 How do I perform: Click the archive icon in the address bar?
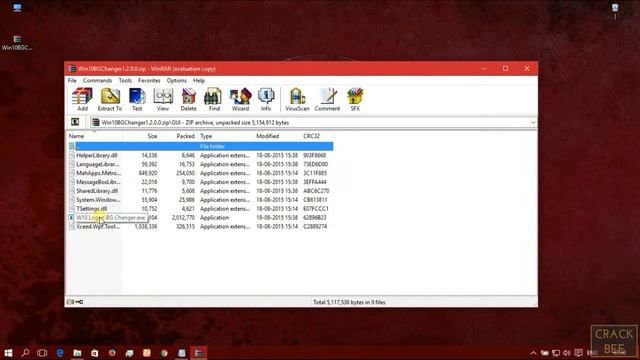pyautogui.click(x=96, y=122)
